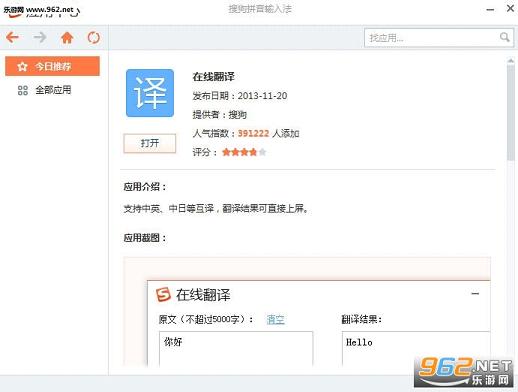Screen dimensions: 518x392
Task: Click the 译 translation app icon
Action: coord(150,93)
